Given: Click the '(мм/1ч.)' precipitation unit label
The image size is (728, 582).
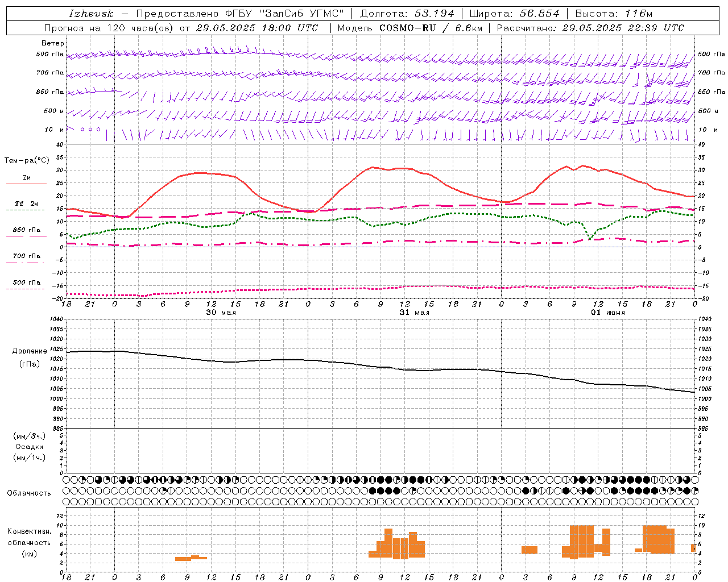Looking at the screenshot, I should point(30,458).
